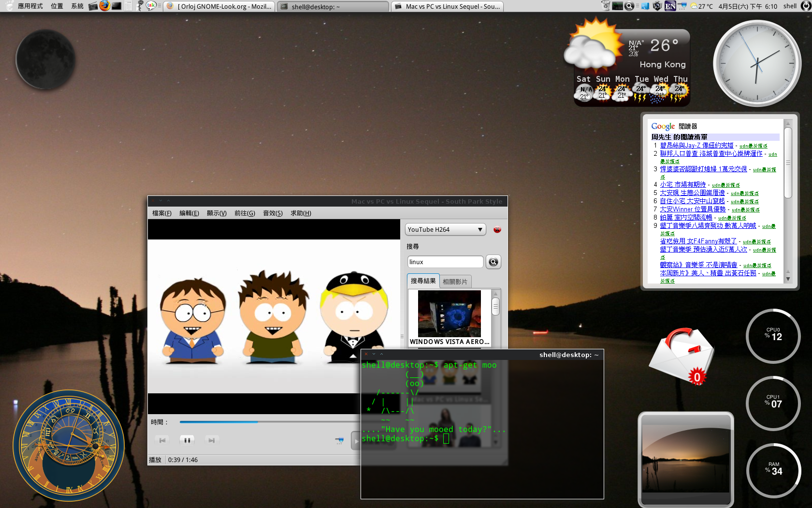Screen dimensions: 812x508
Task: Click the analog clock desktop widget
Action: pos(757,63)
